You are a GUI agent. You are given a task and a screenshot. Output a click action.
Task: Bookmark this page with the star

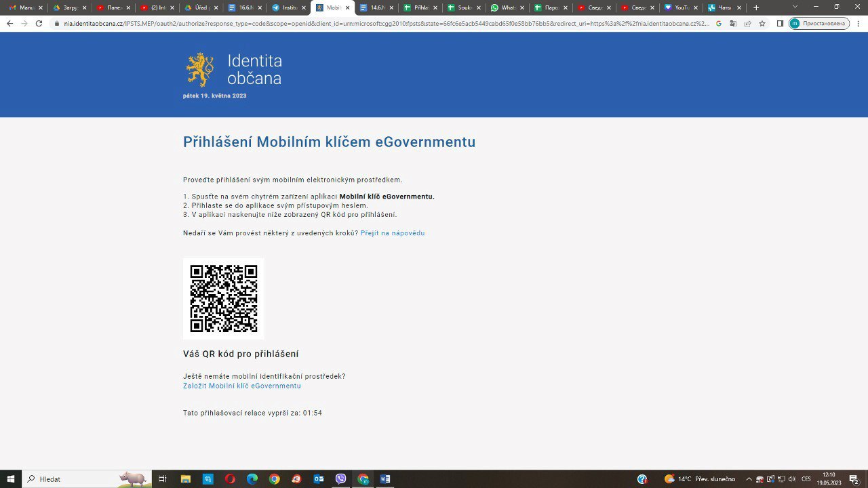(762, 23)
